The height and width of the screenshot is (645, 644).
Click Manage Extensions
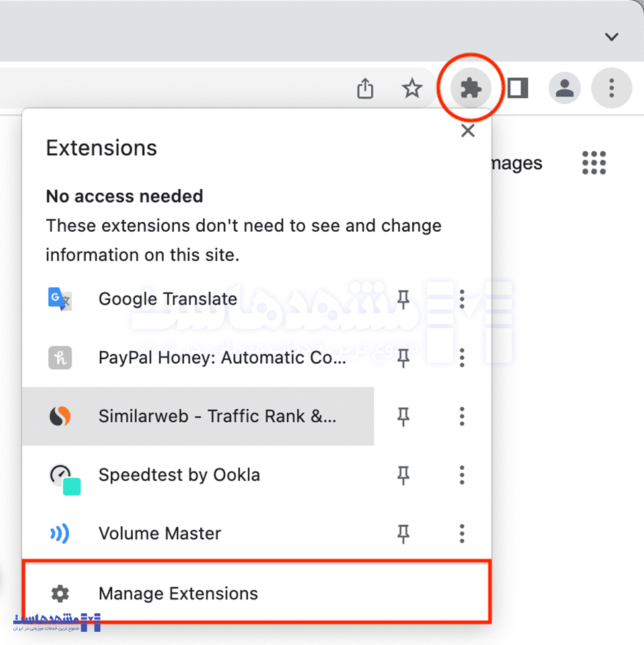[x=178, y=594]
